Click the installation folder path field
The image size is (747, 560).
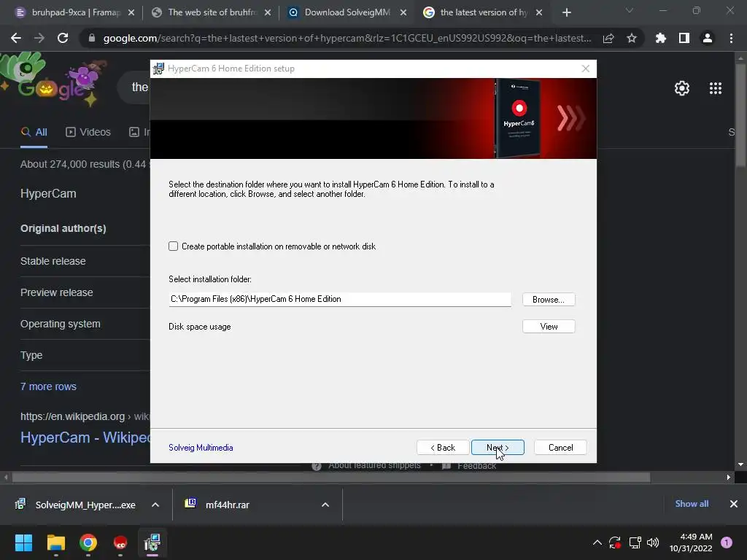340,299
